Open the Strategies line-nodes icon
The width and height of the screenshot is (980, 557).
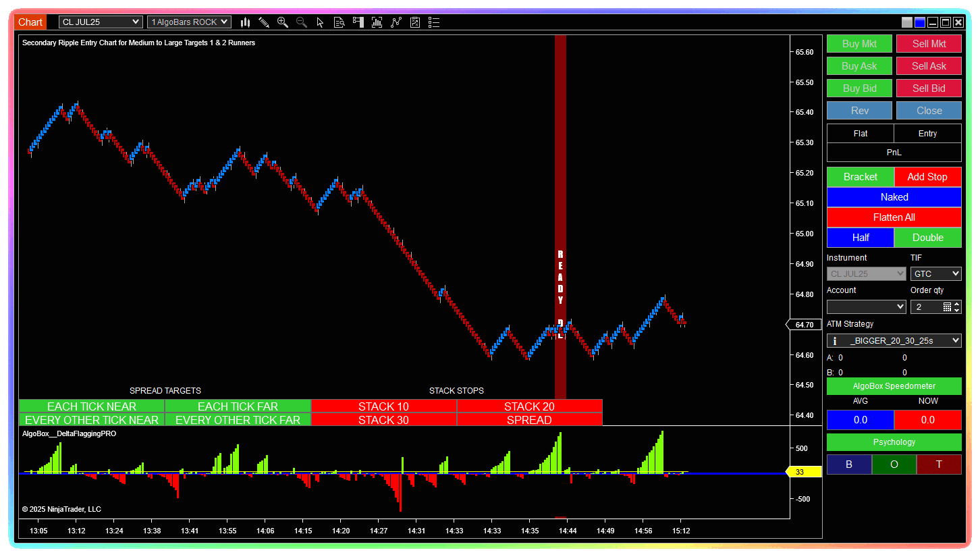[x=396, y=22]
